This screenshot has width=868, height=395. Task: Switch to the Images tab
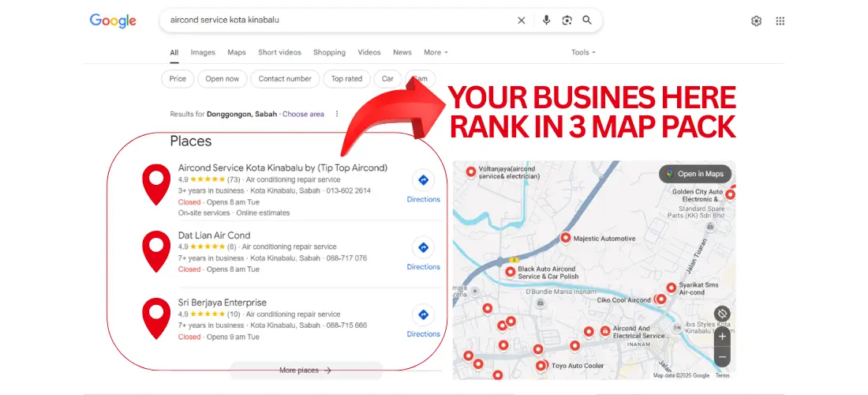(x=203, y=52)
